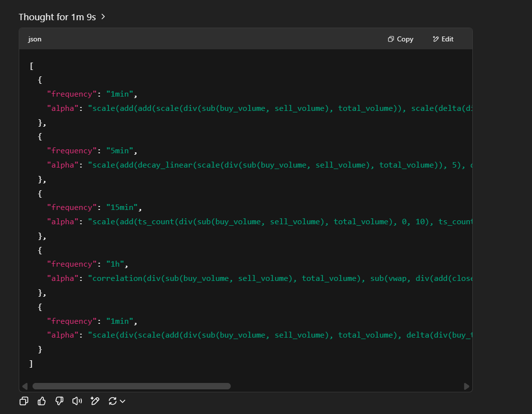The height and width of the screenshot is (414, 532).
Task: Click the json language label
Action: (35, 39)
